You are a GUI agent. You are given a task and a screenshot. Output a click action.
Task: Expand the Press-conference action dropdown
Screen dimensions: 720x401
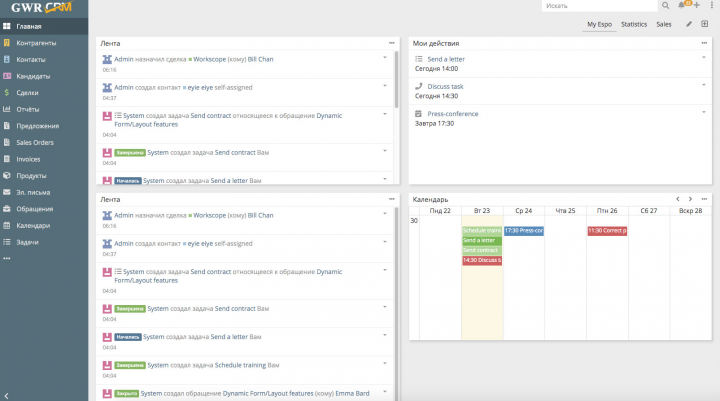[x=703, y=112]
